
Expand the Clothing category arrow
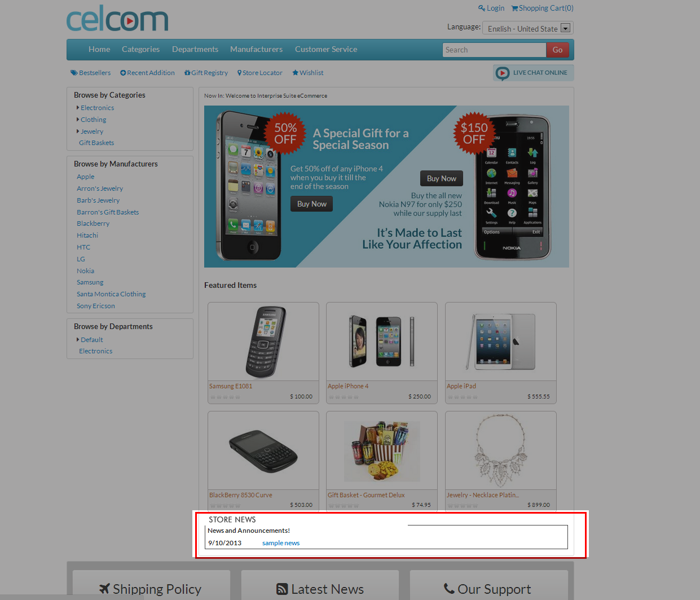(78, 119)
